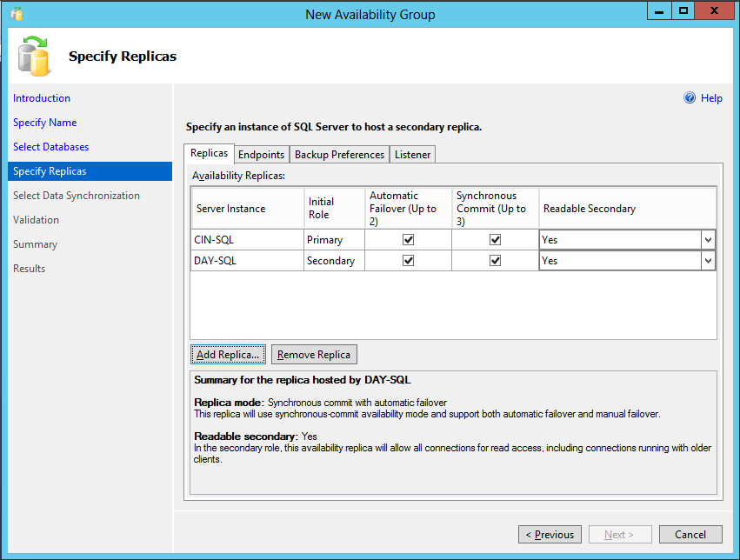The height and width of the screenshot is (560, 740).
Task: Switch to the Endpoints tab
Action: pyautogui.click(x=262, y=155)
